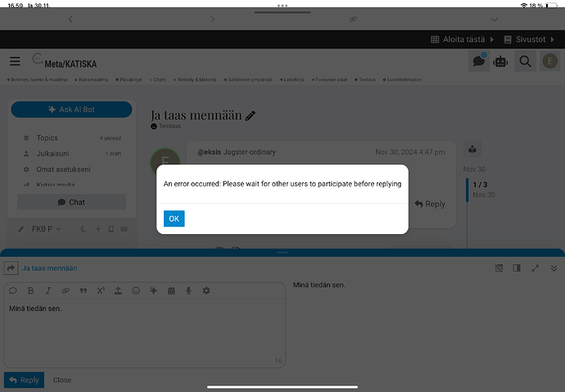Image resolution: width=565 pixels, height=392 pixels.
Task: Open the sidebar Chat button
Action: pyautogui.click(x=71, y=202)
